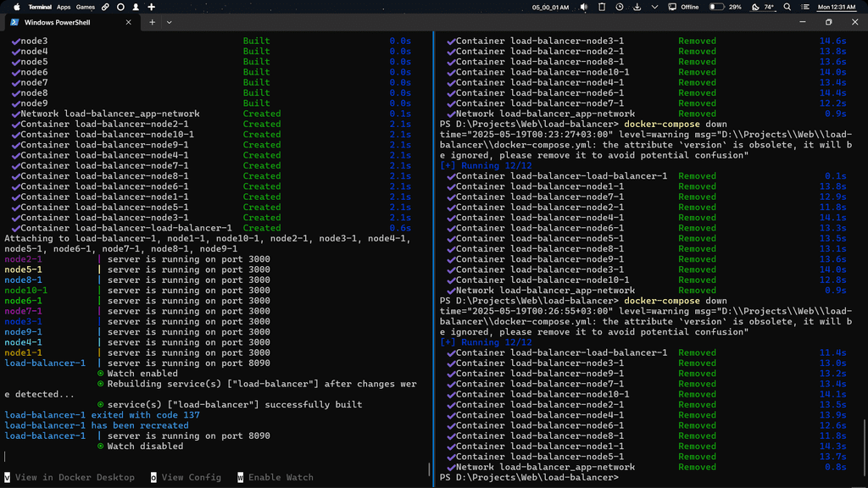
Task: Click 'load-balancer-1 has been recreated' line
Action: (97, 425)
